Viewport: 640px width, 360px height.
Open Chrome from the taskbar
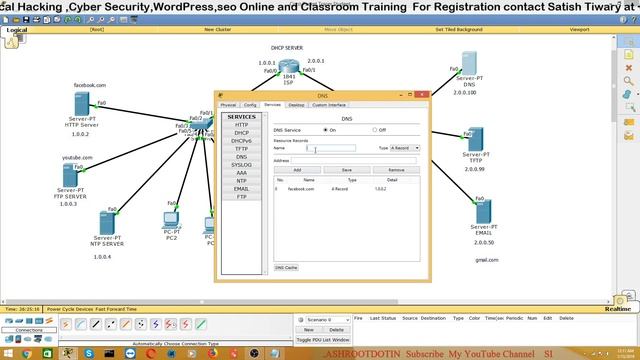click(x=27, y=353)
